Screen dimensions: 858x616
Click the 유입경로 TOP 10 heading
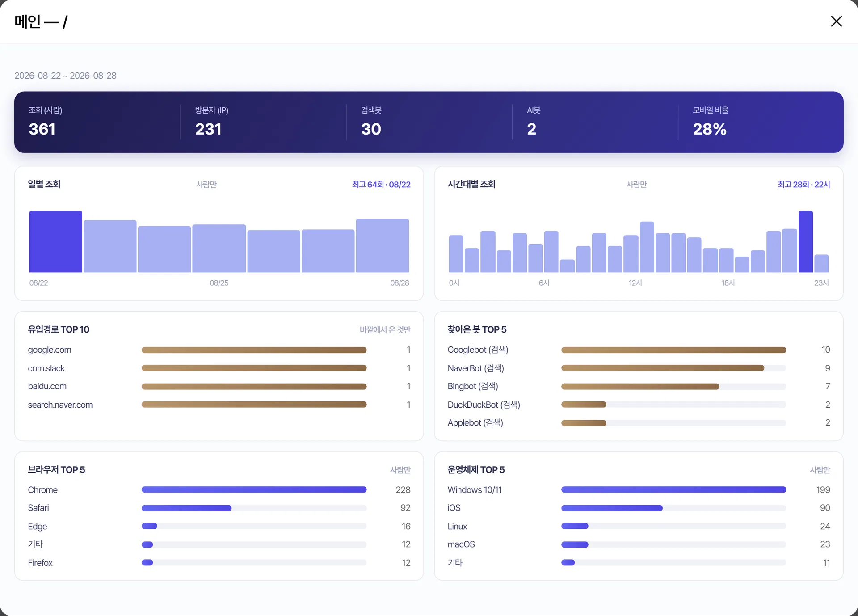click(59, 329)
